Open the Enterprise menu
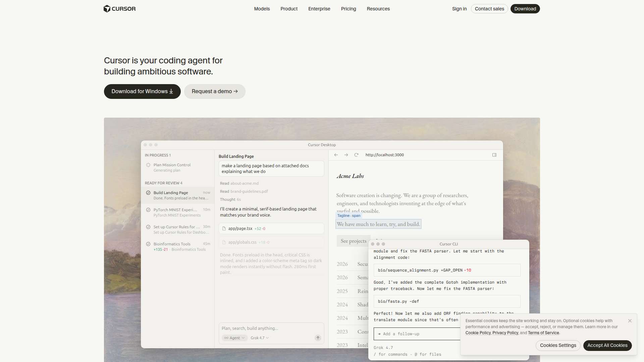Viewport: 644px width, 362px height. (x=319, y=9)
